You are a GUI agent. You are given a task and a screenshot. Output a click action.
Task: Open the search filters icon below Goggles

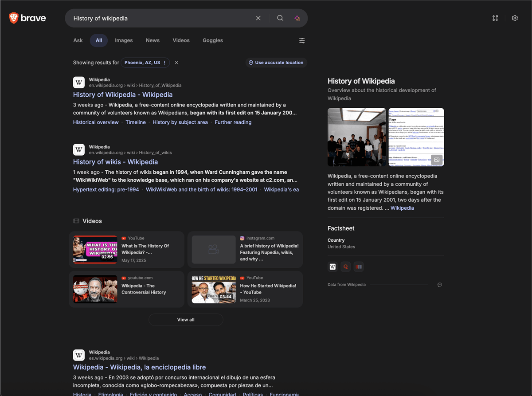[x=302, y=40]
